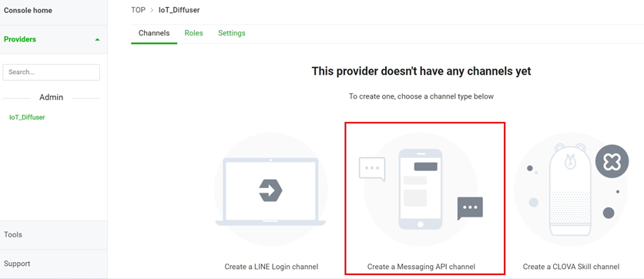The image size is (644, 279).
Task: Switch to the Settings tab
Action: [x=232, y=33]
